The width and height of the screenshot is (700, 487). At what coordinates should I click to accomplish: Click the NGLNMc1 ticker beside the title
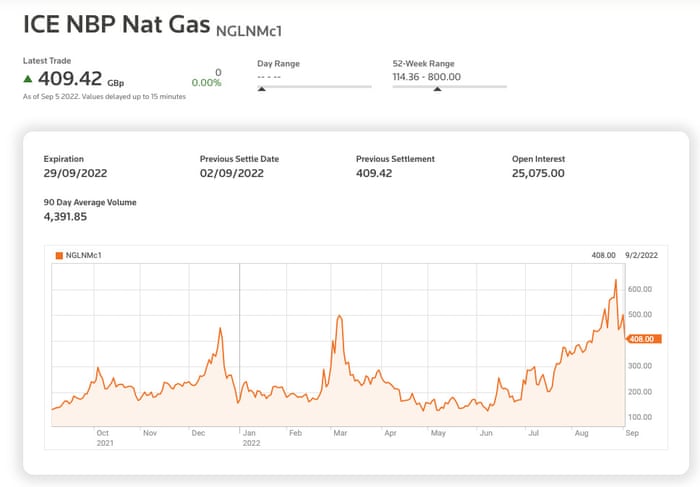(x=251, y=30)
